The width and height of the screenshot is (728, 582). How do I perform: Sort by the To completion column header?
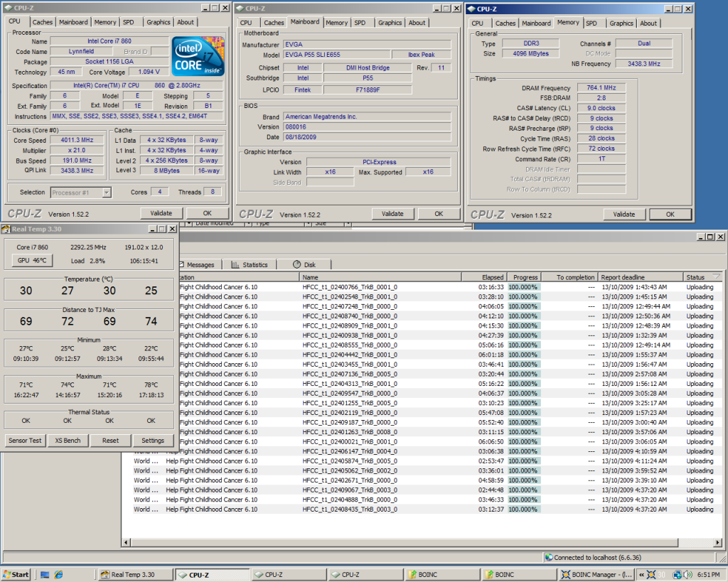(x=569, y=277)
